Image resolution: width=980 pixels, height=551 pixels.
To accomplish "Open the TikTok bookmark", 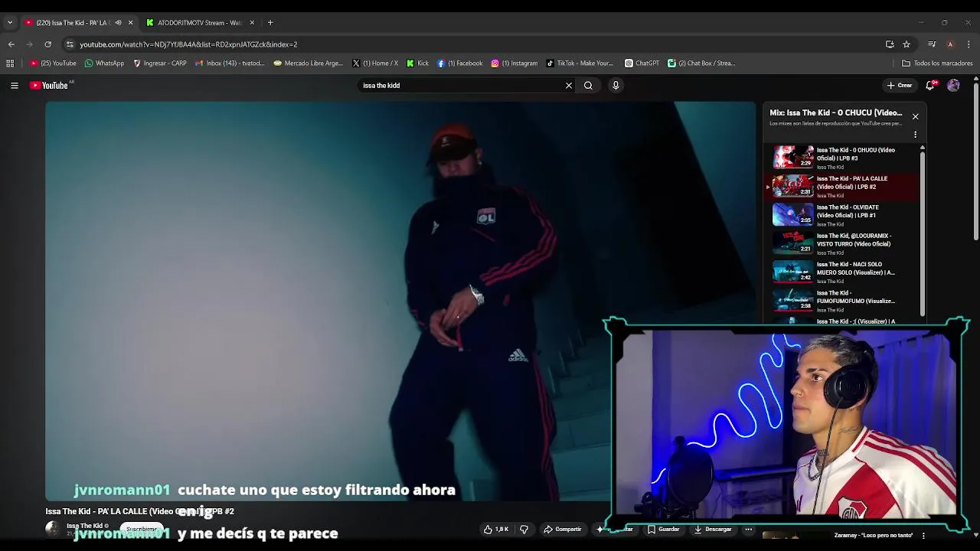I will click(x=580, y=64).
